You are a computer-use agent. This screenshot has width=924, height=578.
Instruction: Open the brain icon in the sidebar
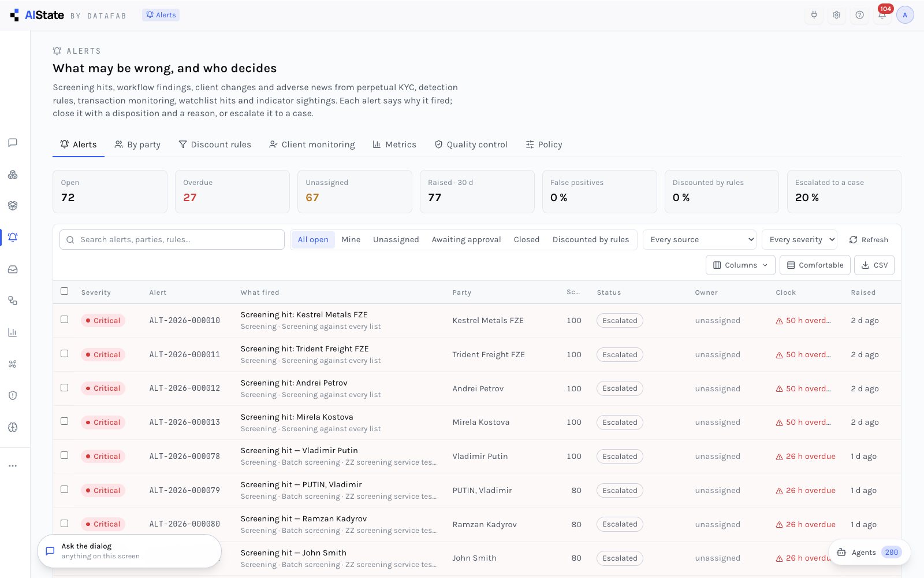tap(13, 427)
